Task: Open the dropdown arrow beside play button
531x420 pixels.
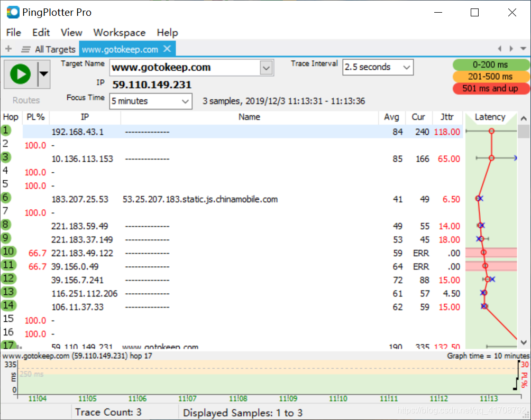Action: tap(44, 74)
